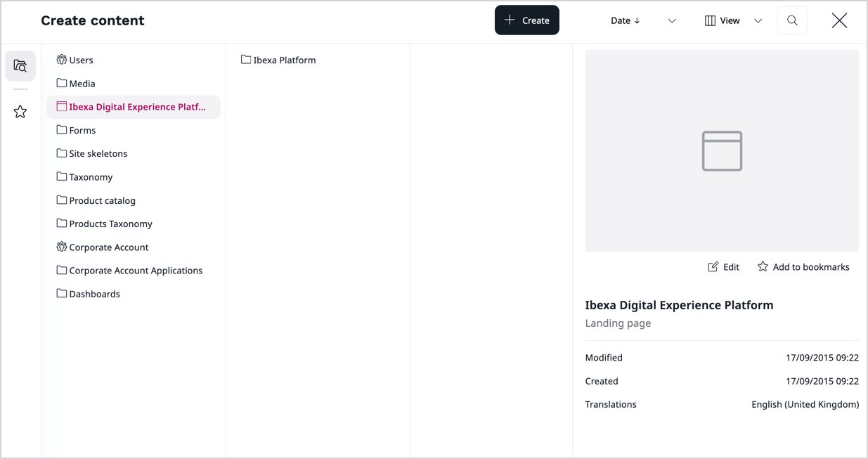Viewport: 868px width, 459px height.
Task: Click Edit below the preview
Action: click(x=723, y=266)
